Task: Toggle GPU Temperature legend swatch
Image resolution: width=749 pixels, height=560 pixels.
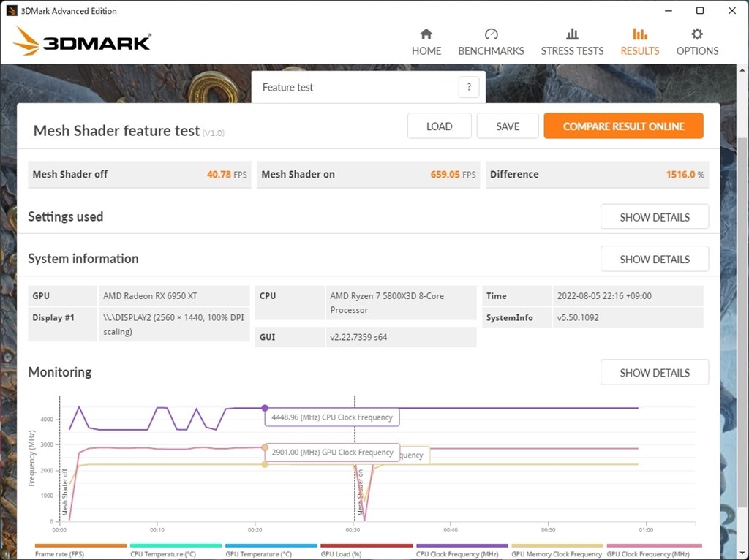Action: (x=271, y=545)
